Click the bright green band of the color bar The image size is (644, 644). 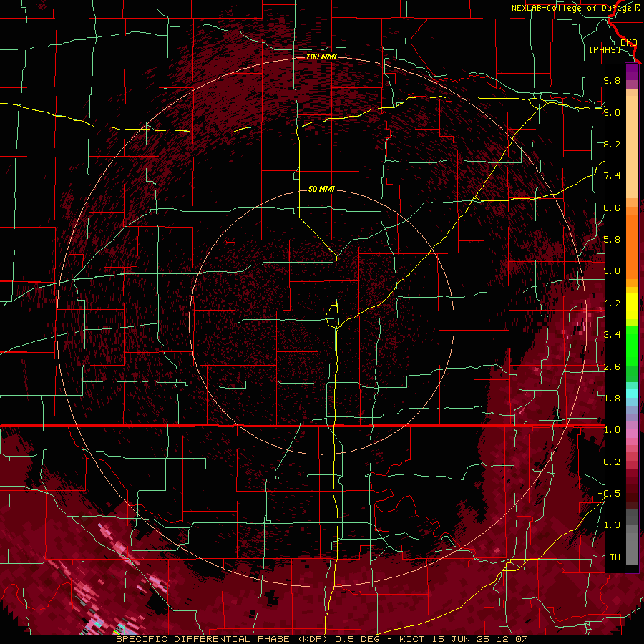[x=632, y=346]
